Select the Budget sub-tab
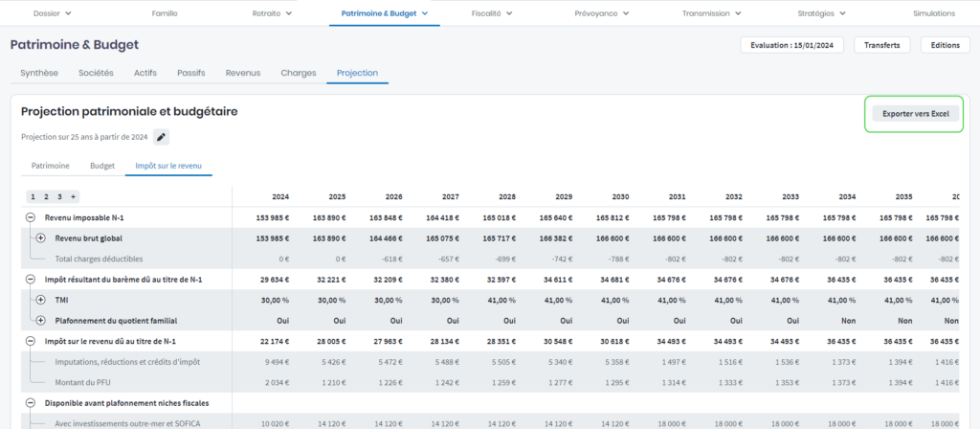This screenshot has height=429, width=980. point(102,166)
